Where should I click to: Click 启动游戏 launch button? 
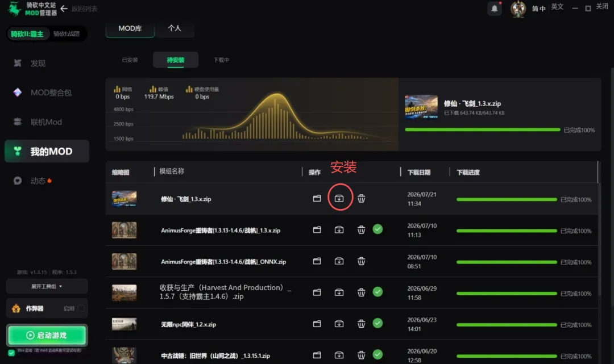tap(47, 335)
